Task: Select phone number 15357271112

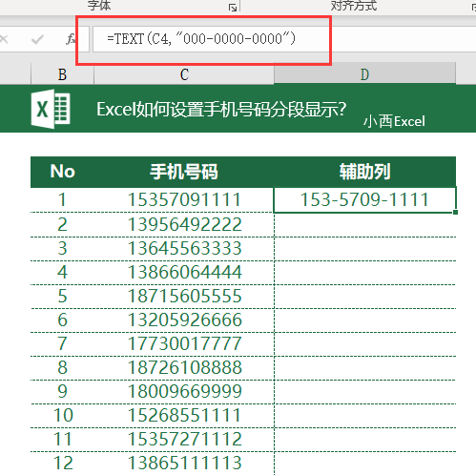Action: pyautogui.click(x=184, y=439)
